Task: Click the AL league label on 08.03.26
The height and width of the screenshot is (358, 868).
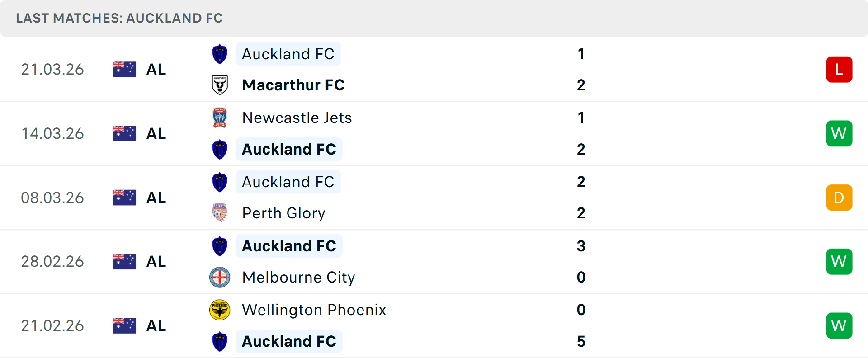Action: (x=156, y=198)
